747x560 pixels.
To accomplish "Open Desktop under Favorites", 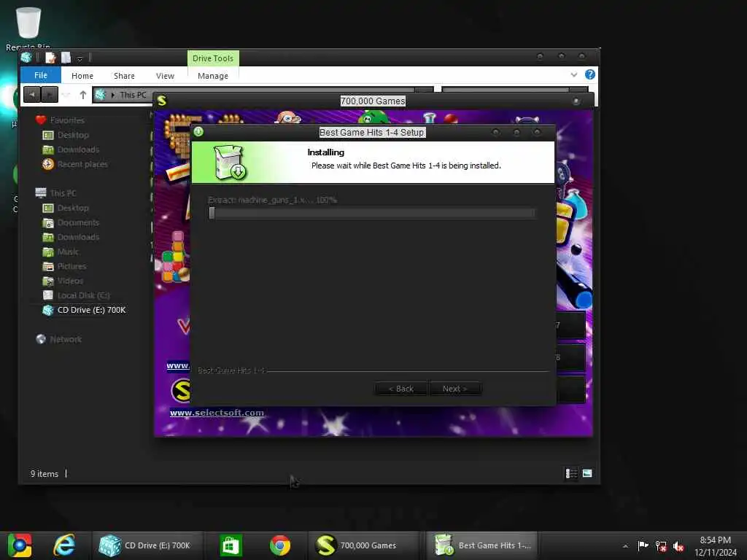I will [x=73, y=135].
